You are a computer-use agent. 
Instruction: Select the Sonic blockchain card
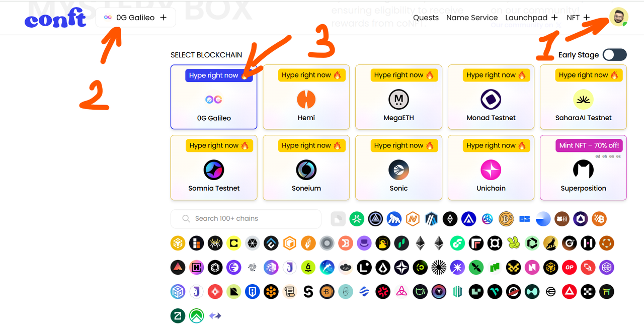tap(398, 167)
